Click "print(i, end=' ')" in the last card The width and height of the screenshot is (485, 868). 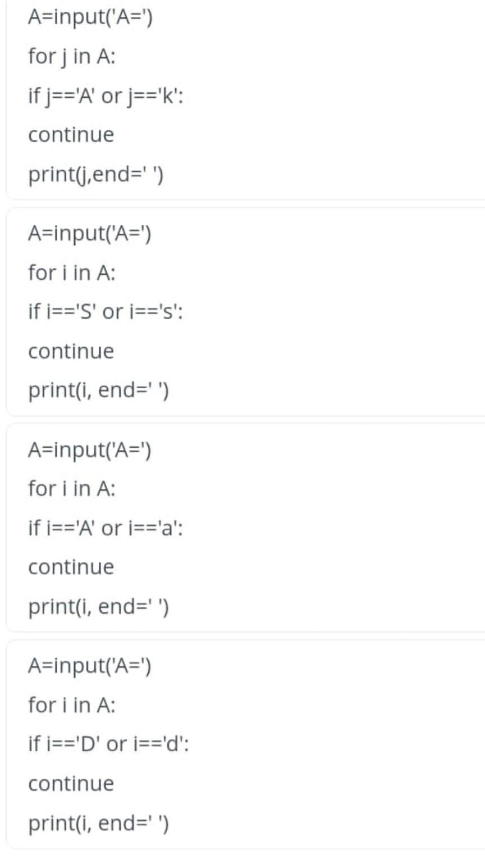(x=99, y=823)
